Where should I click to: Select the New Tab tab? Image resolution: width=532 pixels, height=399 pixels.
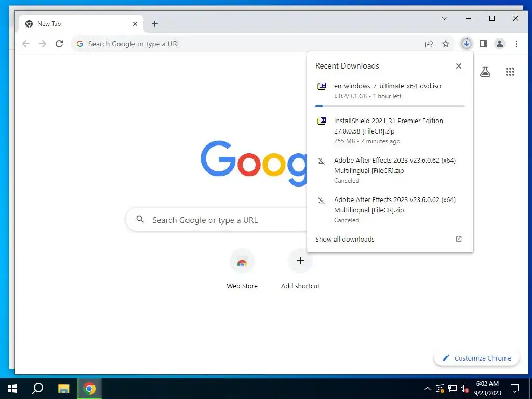coord(81,24)
